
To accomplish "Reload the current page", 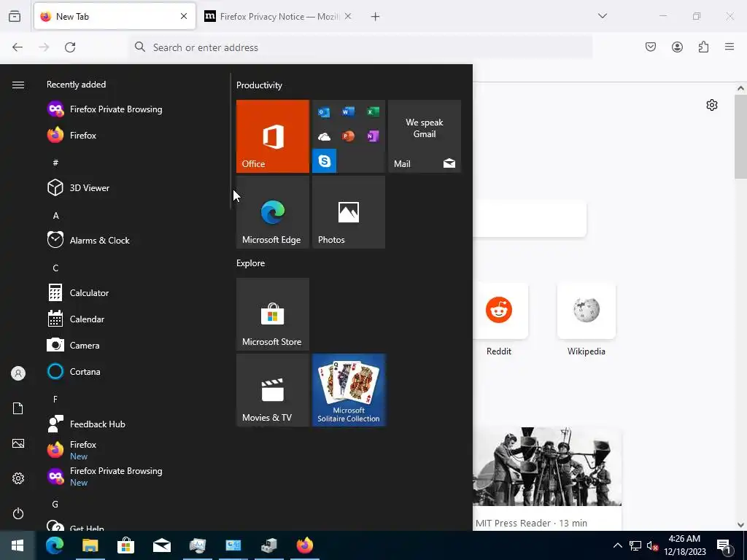I will (x=70, y=47).
